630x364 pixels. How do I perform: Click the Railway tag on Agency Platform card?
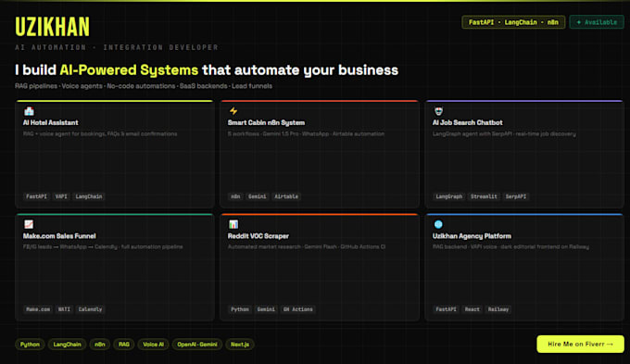point(498,309)
